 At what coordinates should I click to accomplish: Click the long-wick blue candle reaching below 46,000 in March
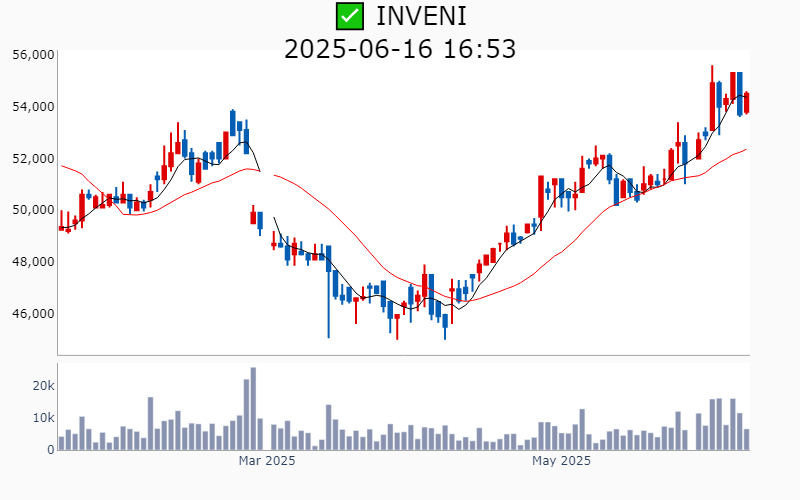pyautogui.click(x=329, y=291)
